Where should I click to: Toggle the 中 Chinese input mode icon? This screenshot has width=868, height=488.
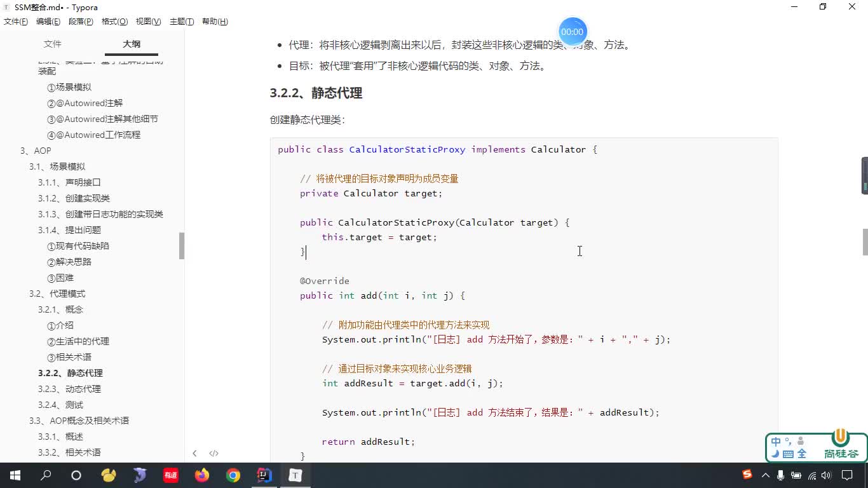pos(776,442)
